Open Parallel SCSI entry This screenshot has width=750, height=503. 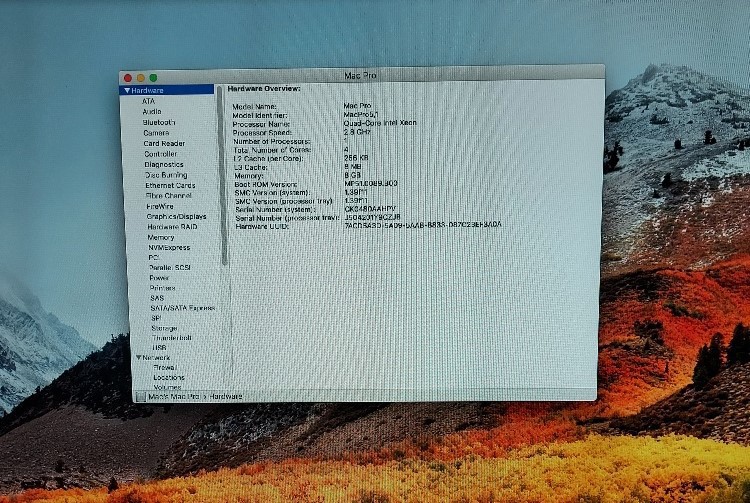tap(170, 268)
